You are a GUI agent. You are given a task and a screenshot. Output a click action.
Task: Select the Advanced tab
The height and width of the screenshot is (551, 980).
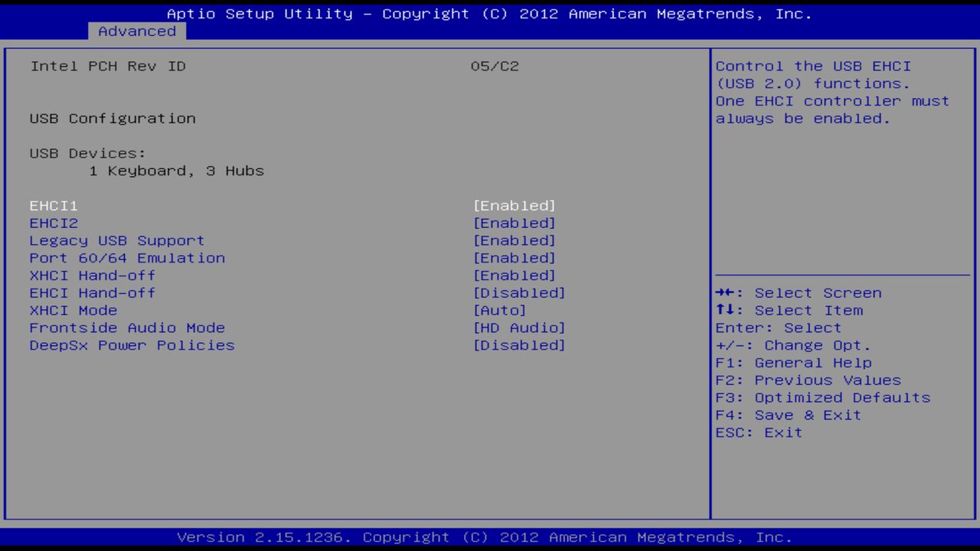[136, 31]
